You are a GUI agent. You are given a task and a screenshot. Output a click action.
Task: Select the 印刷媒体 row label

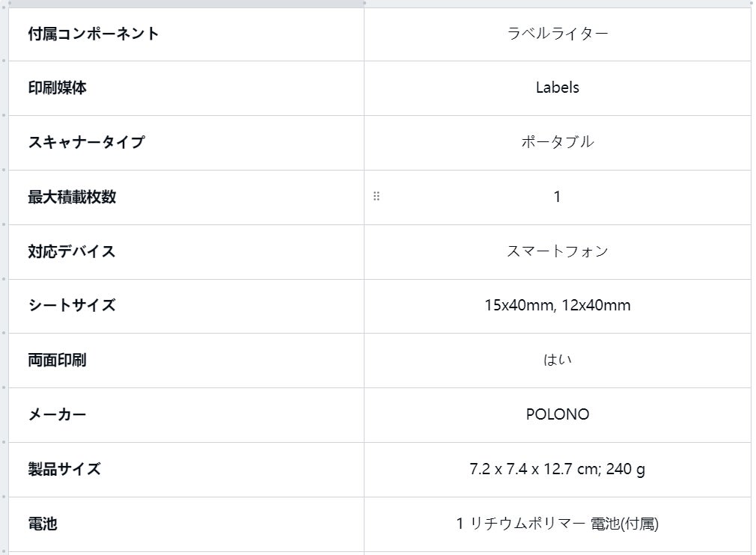(x=58, y=88)
